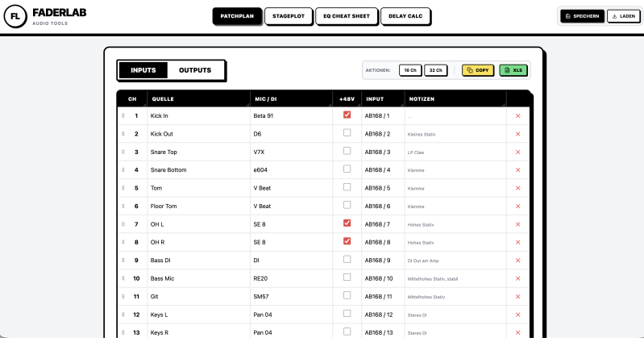The height and width of the screenshot is (338, 644).
Task: Click the FL Faderlab logo icon
Action: (15, 16)
